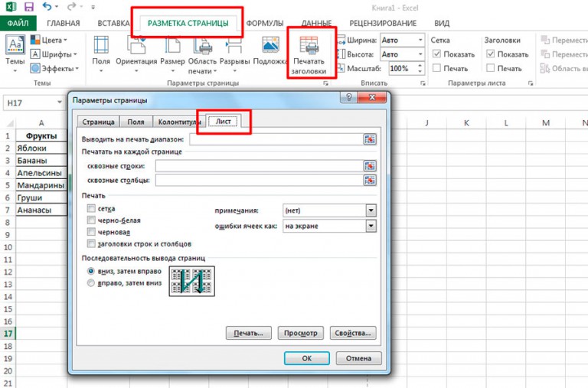Open the Ориентация orientation menu
This screenshot has width=588, height=388.
136,54
